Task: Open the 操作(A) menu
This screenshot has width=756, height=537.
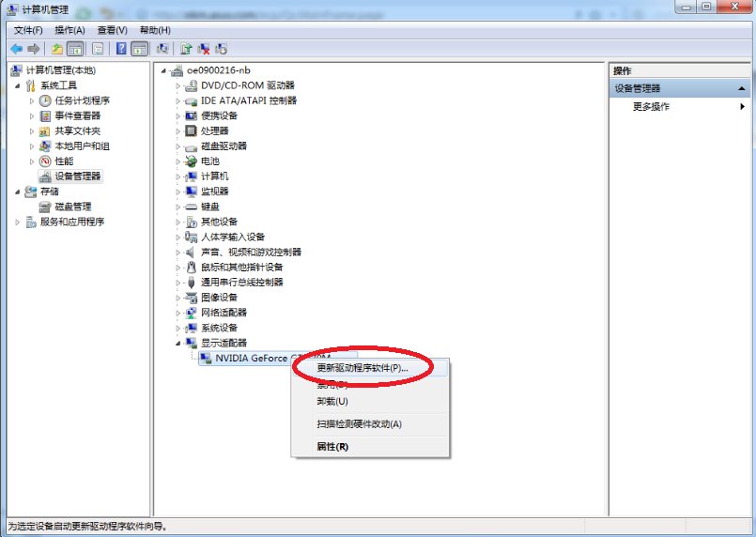Action: (69, 30)
